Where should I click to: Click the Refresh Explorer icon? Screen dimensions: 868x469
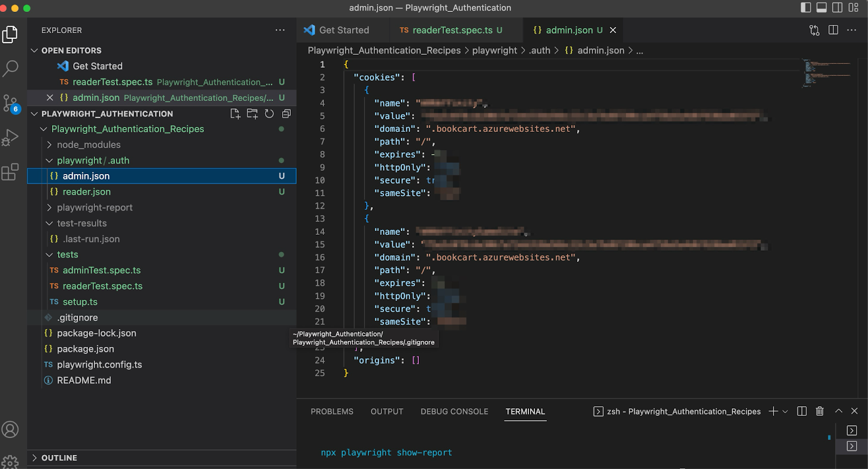pos(269,114)
